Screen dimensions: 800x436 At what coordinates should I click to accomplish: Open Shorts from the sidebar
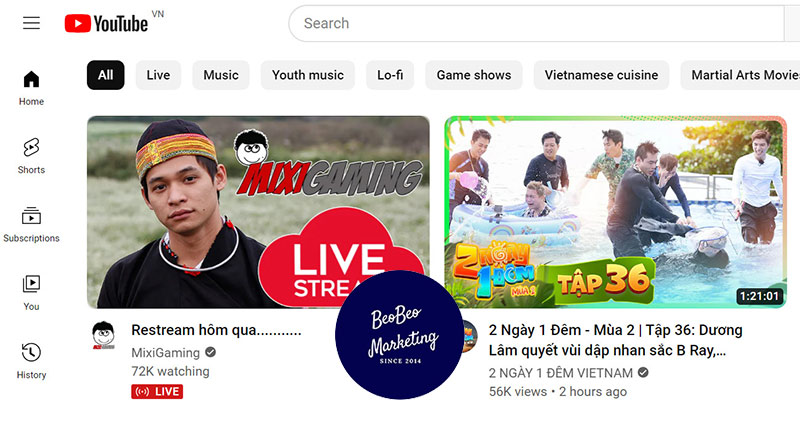(31, 156)
